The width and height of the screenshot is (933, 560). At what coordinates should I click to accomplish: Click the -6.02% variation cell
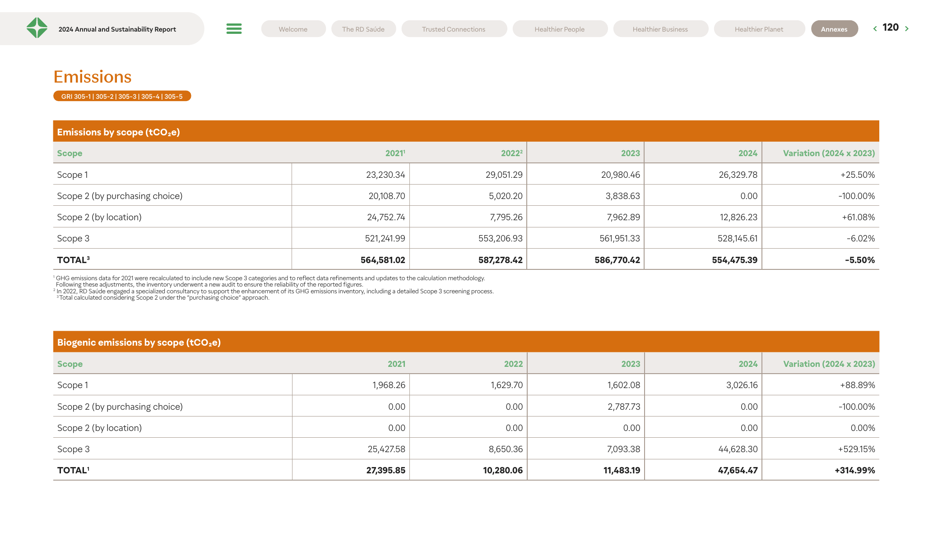pyautogui.click(x=861, y=238)
